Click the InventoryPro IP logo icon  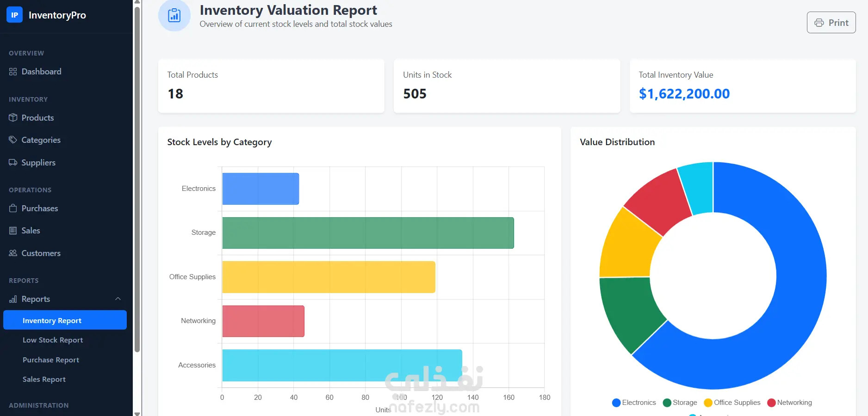[x=14, y=15]
